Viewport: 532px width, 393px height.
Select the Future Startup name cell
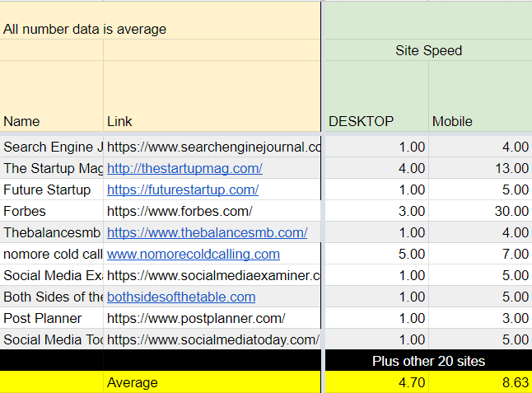click(x=52, y=189)
